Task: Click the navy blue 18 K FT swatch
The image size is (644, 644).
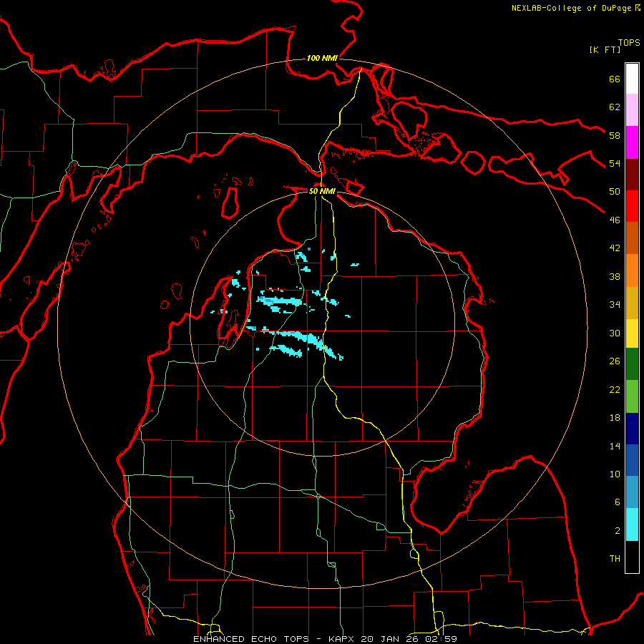Action: point(632,429)
